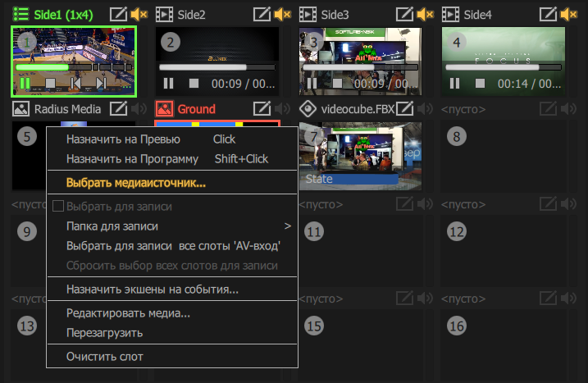Click the Side1 playlist icon
The width and height of the screenshot is (588, 383).
click(x=21, y=14)
